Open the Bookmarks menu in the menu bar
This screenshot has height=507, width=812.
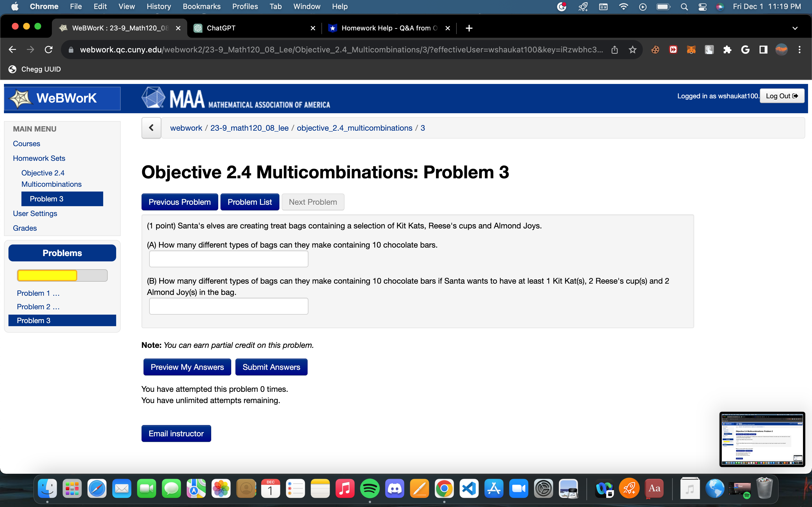(x=202, y=6)
